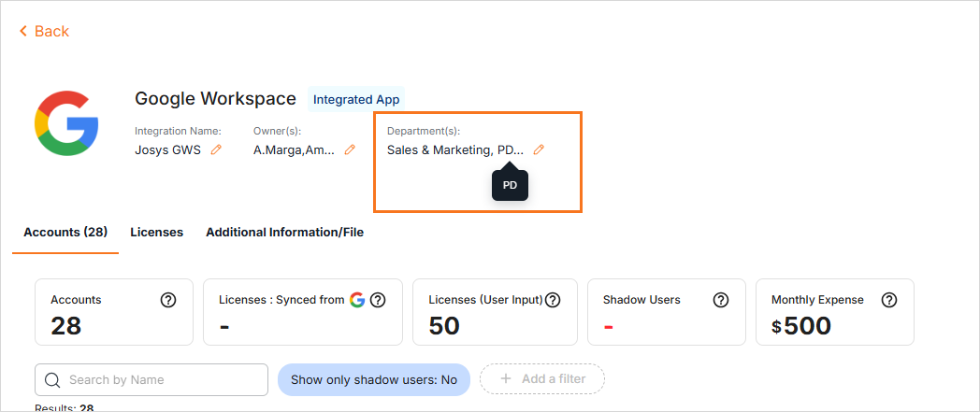Screen dimensions: 980x412
Task: Show help for Shadow Users card
Action: 721,300
